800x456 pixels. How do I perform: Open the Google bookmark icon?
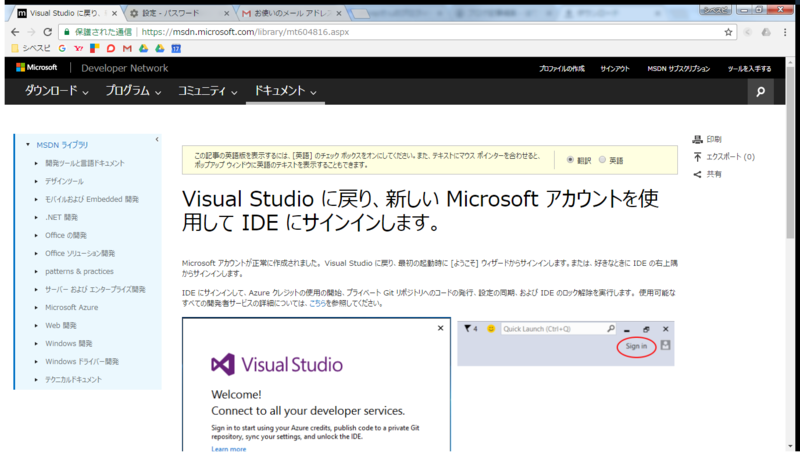click(62, 48)
